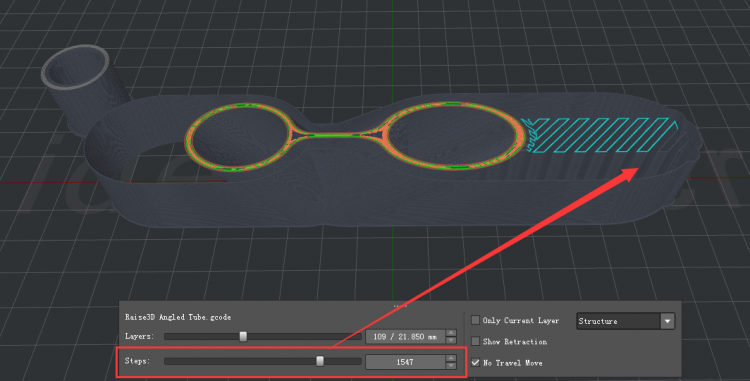
Task: Increase the Layers value with up arrow
Action: click(451, 333)
